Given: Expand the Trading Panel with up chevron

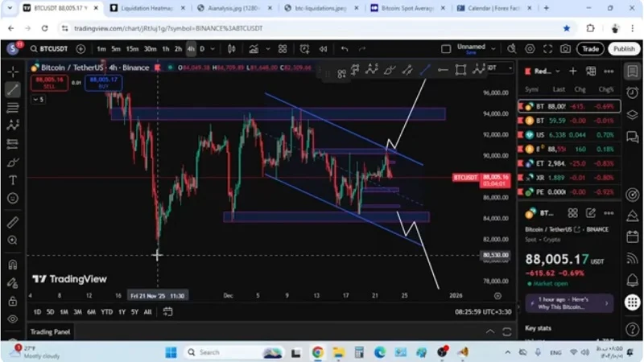Looking at the screenshot, I should pos(490,331).
